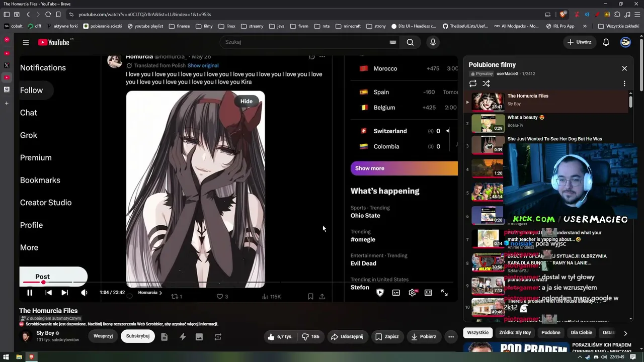Click the shield icon in player controls
The width and height of the screenshot is (644, 362).
pos(380,293)
